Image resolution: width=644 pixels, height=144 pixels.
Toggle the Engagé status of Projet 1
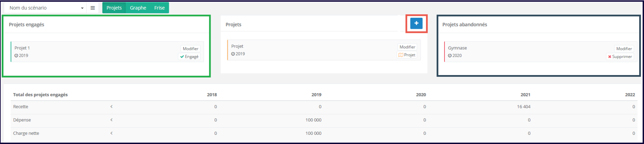(x=190, y=57)
